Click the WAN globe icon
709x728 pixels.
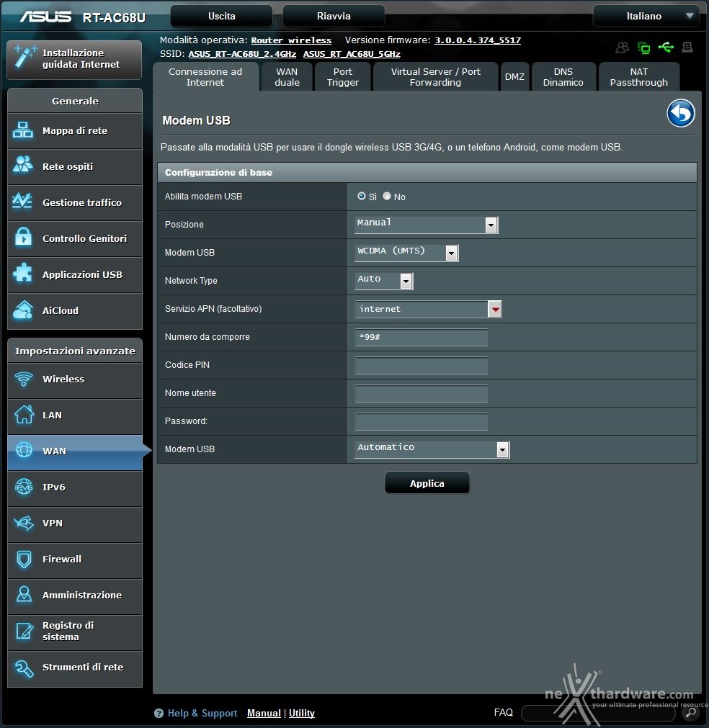coord(24,449)
